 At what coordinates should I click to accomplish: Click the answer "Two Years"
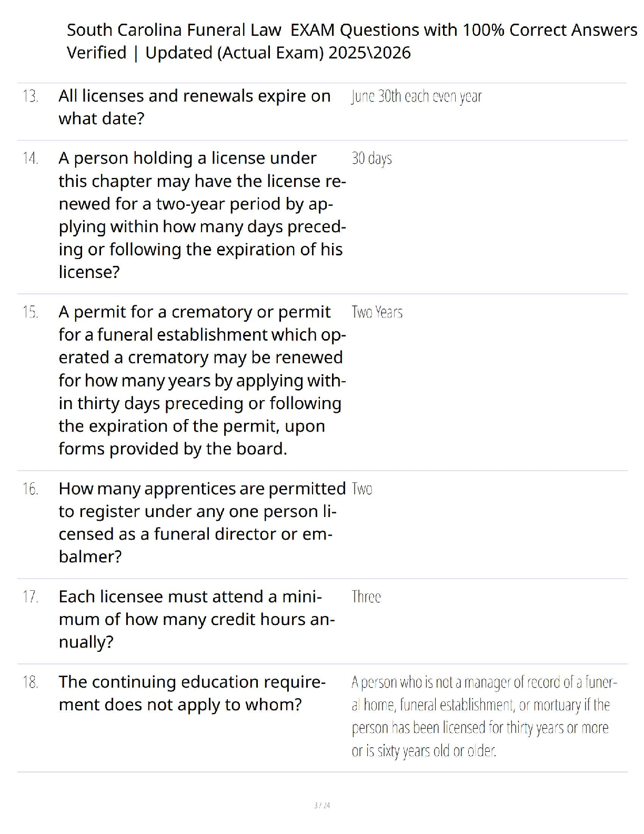[377, 312]
